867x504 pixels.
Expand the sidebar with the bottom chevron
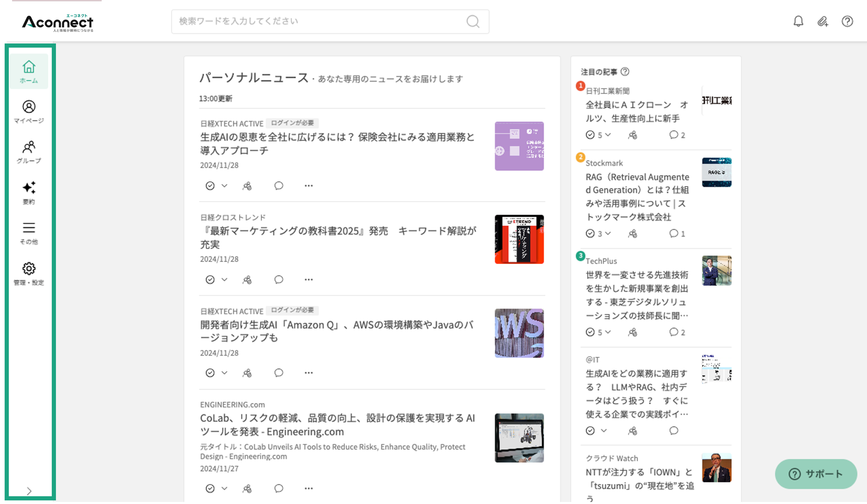pos(29,491)
